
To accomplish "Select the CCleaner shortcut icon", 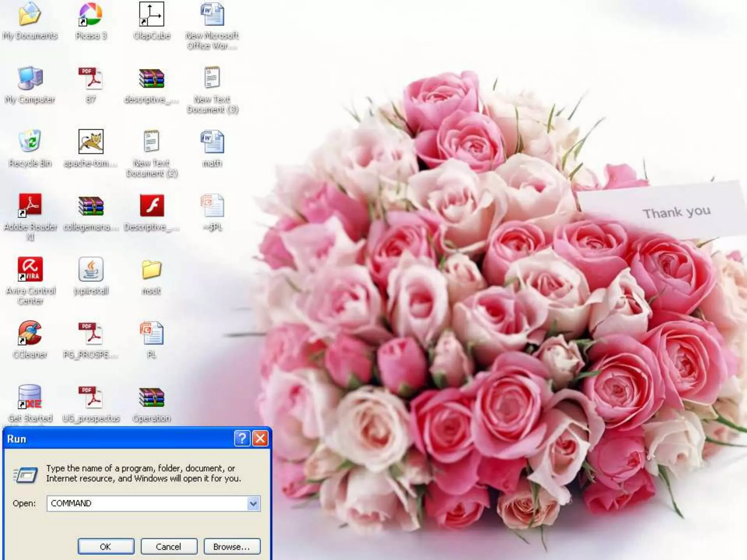I will (30, 333).
